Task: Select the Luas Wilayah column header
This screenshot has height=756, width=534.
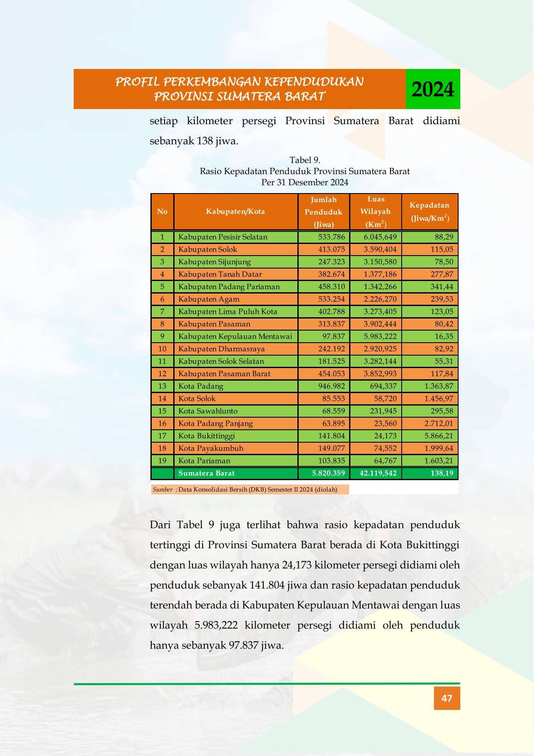Action: click(375, 212)
